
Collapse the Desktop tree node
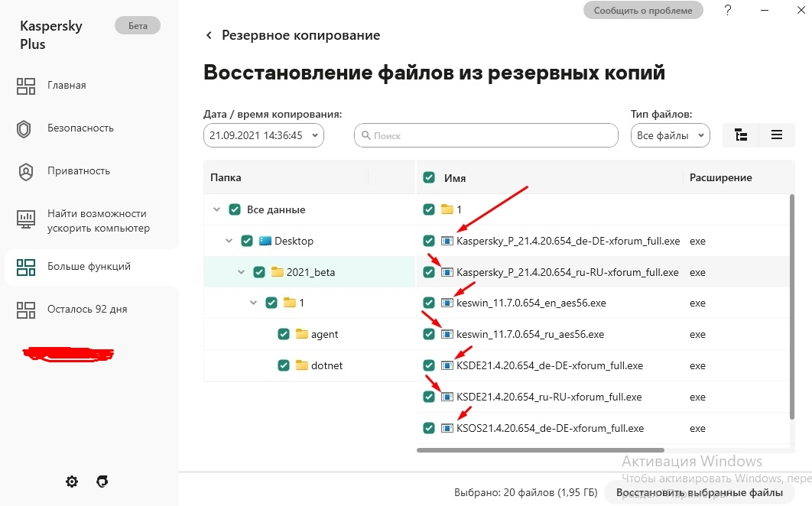click(x=229, y=241)
